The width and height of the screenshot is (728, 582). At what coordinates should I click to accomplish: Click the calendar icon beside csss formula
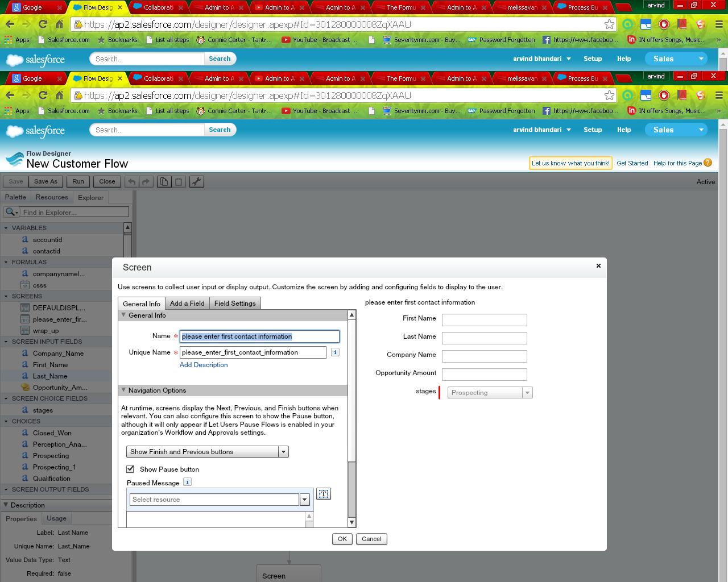25,285
